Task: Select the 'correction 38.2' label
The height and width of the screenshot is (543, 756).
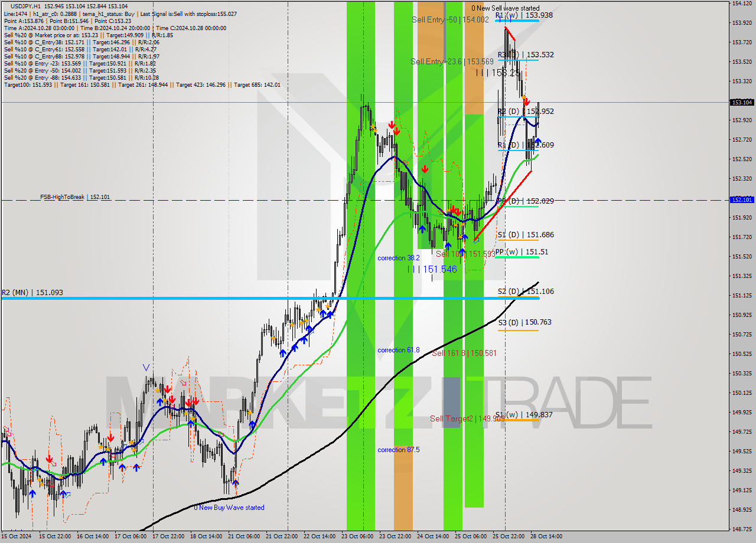Action: tap(399, 258)
